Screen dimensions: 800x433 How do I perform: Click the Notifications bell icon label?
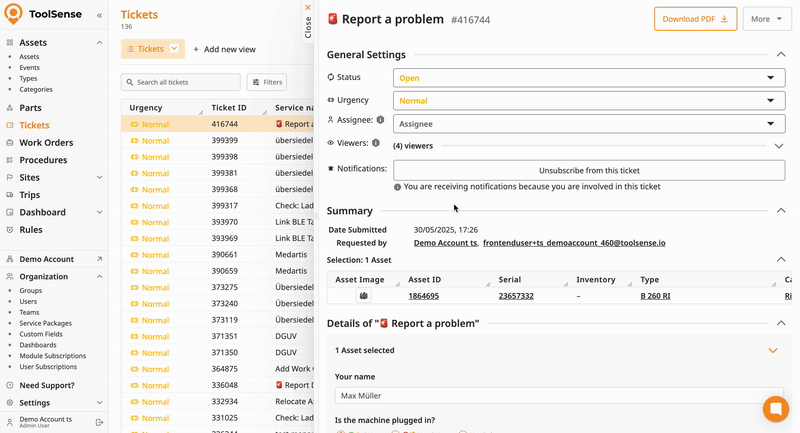331,168
